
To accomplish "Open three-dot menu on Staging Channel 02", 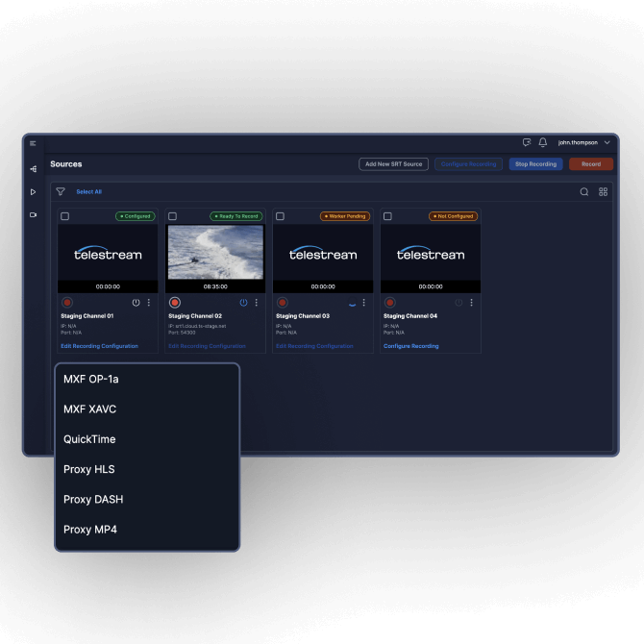I will [x=257, y=303].
